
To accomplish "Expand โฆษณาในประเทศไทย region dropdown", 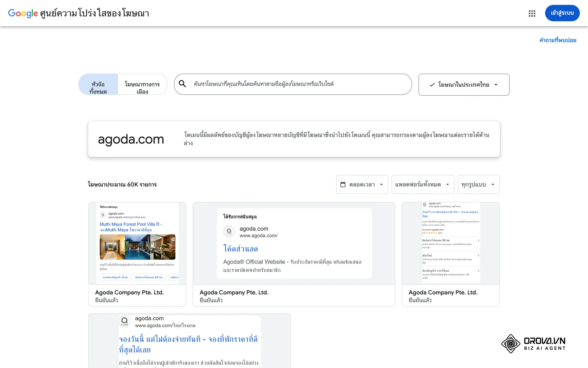I will [464, 85].
